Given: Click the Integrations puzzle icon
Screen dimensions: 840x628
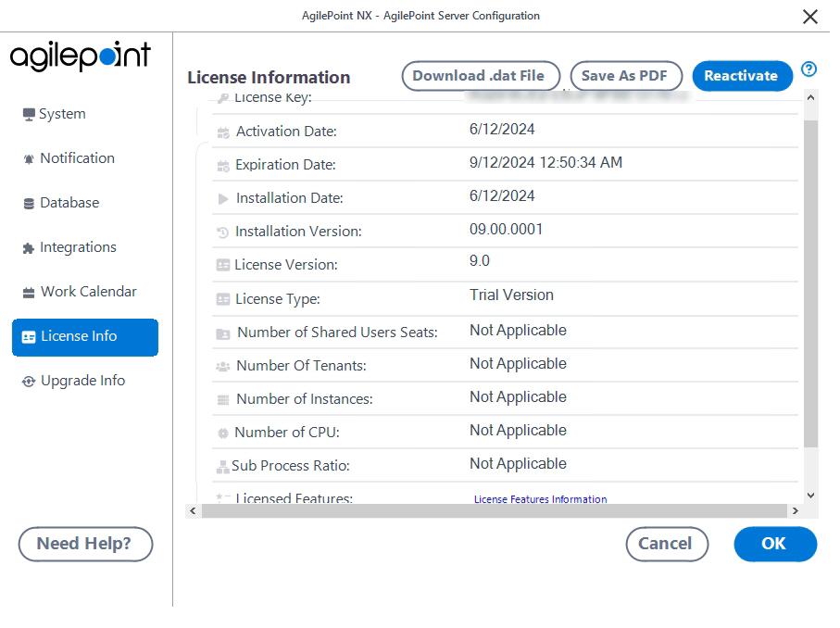Looking at the screenshot, I should 29,248.
